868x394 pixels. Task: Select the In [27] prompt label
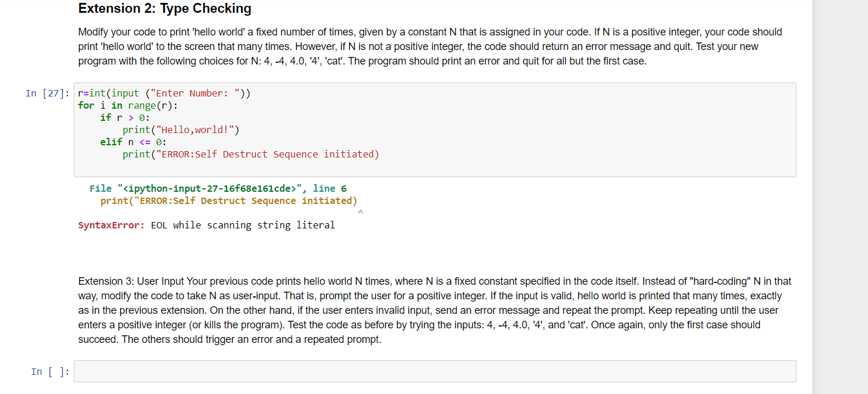point(47,94)
